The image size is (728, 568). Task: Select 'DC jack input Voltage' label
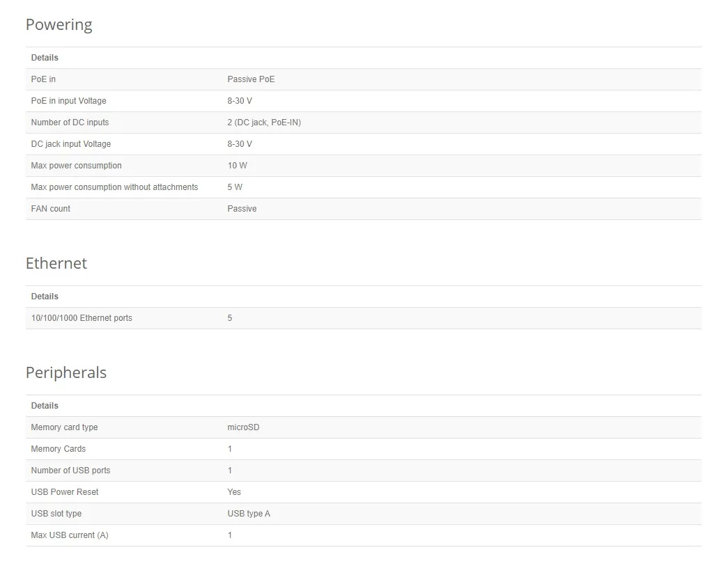pyautogui.click(x=71, y=144)
